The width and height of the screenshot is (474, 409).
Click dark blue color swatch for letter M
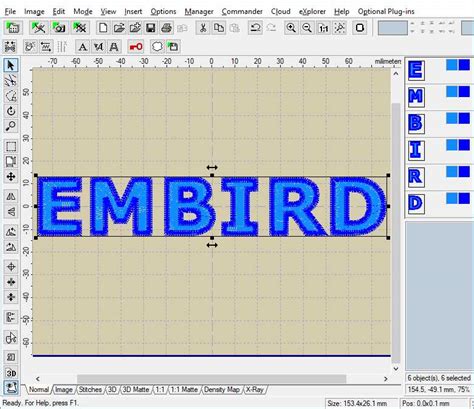(x=464, y=92)
